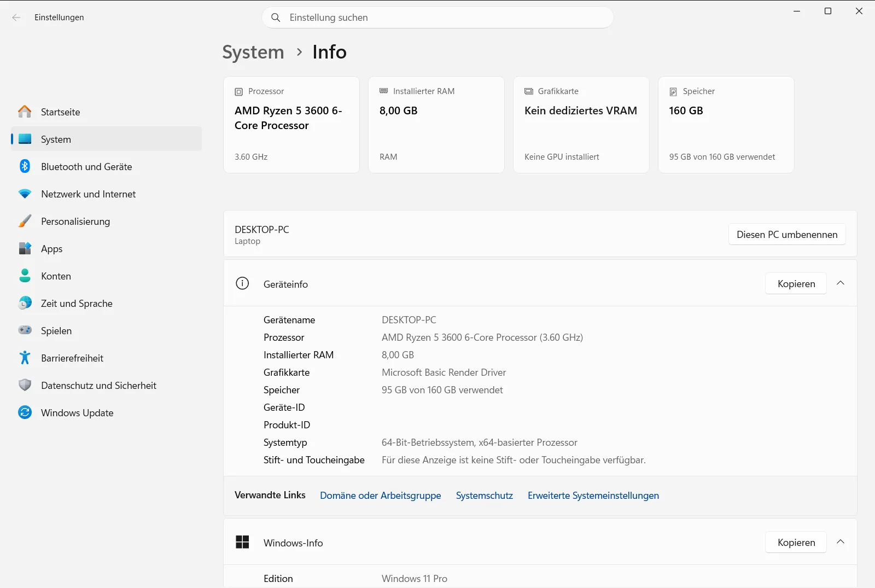Click the Prozessor info card
Viewport: 875px width, 588px height.
(x=291, y=125)
